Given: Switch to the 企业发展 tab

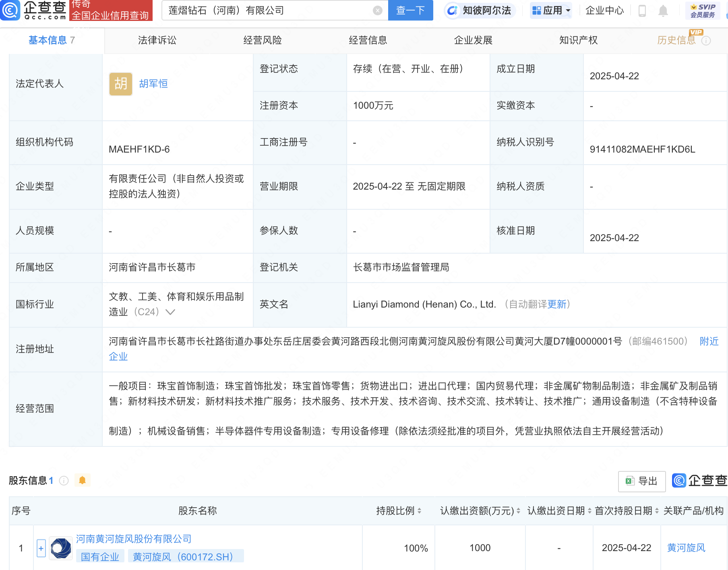Looking at the screenshot, I should click(x=474, y=40).
